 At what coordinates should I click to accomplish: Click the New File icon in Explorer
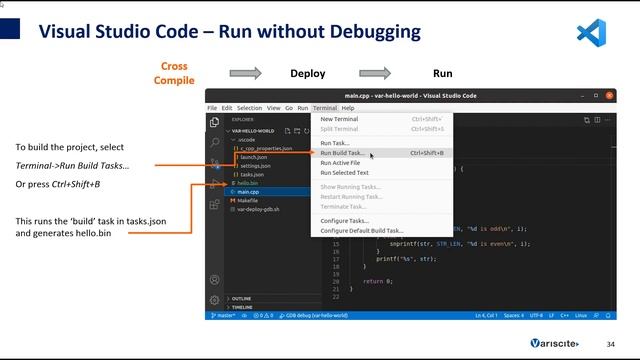coord(287,131)
